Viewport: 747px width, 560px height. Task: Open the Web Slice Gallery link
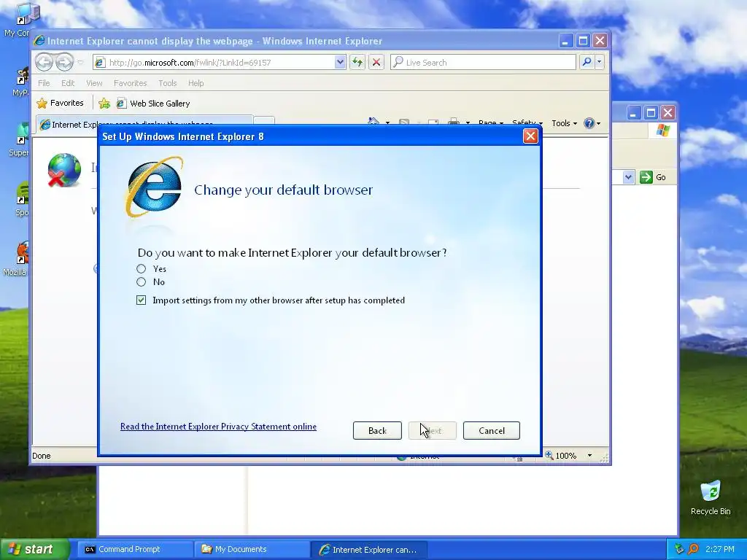(153, 104)
